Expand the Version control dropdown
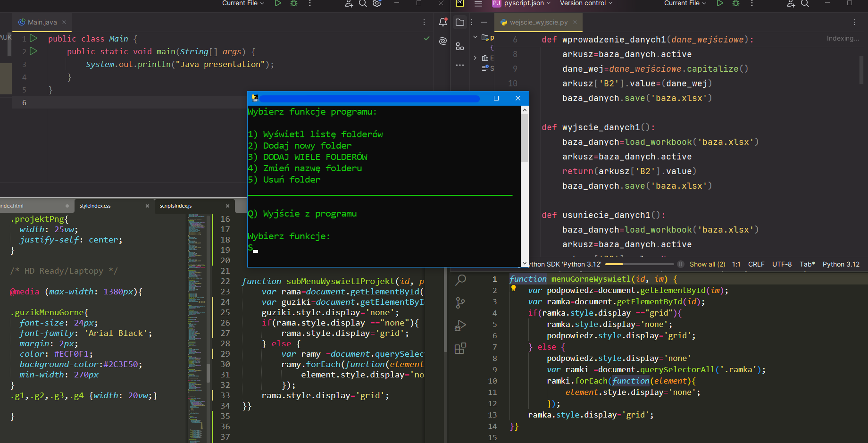The height and width of the screenshot is (443, 868). point(586,4)
